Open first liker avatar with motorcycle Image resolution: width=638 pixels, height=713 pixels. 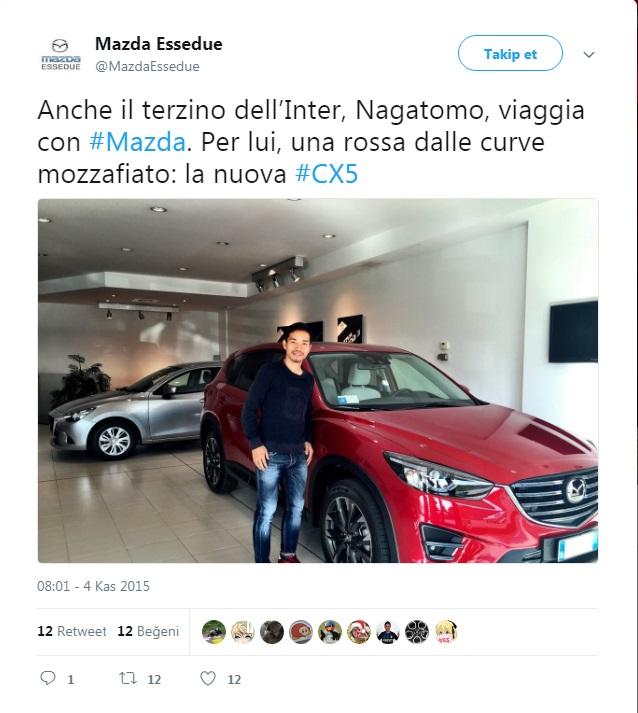(x=214, y=632)
